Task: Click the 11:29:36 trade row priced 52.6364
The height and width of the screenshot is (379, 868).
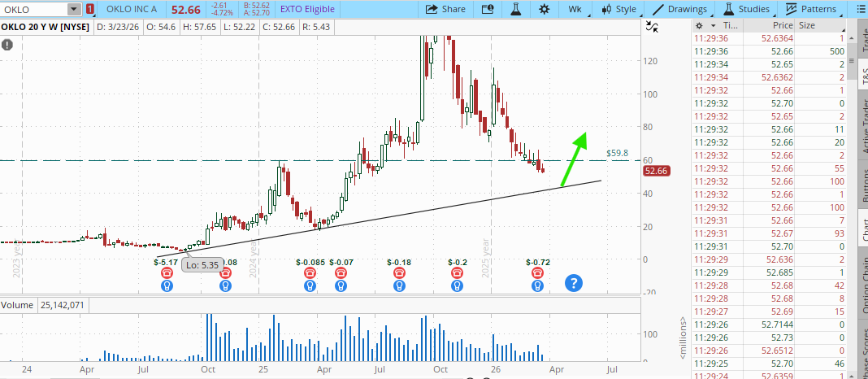Action: point(770,38)
